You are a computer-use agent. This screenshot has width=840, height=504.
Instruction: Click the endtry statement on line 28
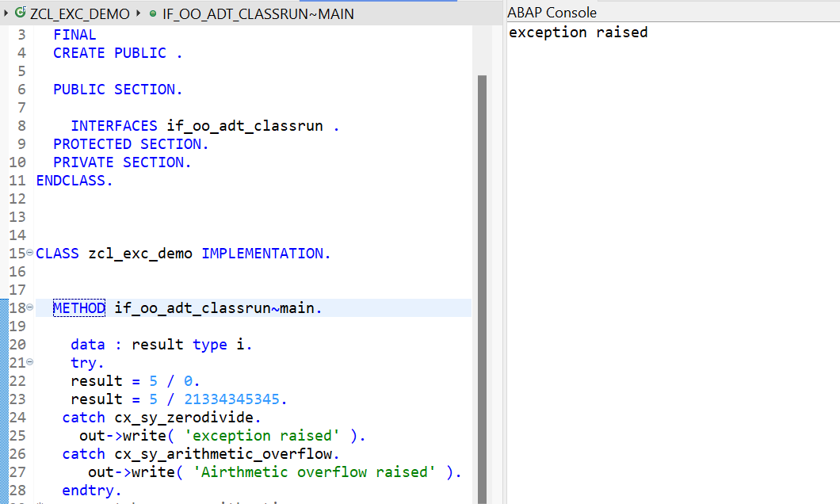(x=90, y=490)
